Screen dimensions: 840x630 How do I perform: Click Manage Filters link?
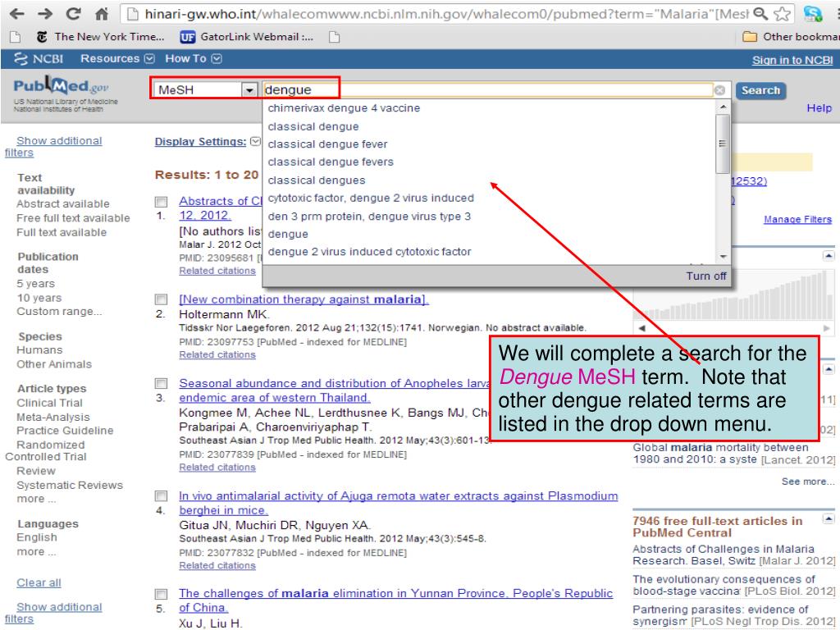[x=797, y=219]
